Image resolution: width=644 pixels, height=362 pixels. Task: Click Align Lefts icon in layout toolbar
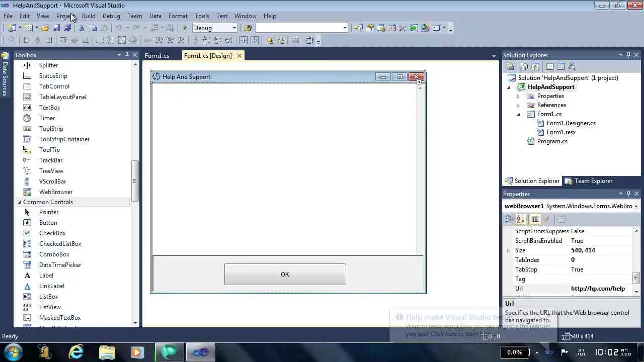(26, 40)
